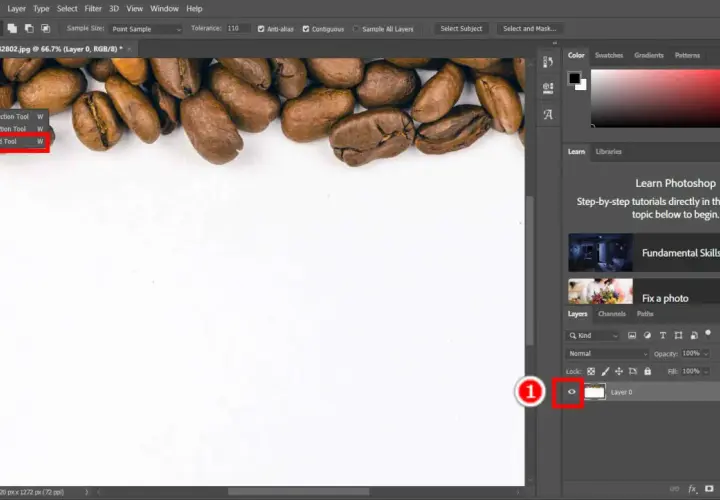Switch to the Channels tab
The width and height of the screenshot is (720, 500).
[612, 314]
